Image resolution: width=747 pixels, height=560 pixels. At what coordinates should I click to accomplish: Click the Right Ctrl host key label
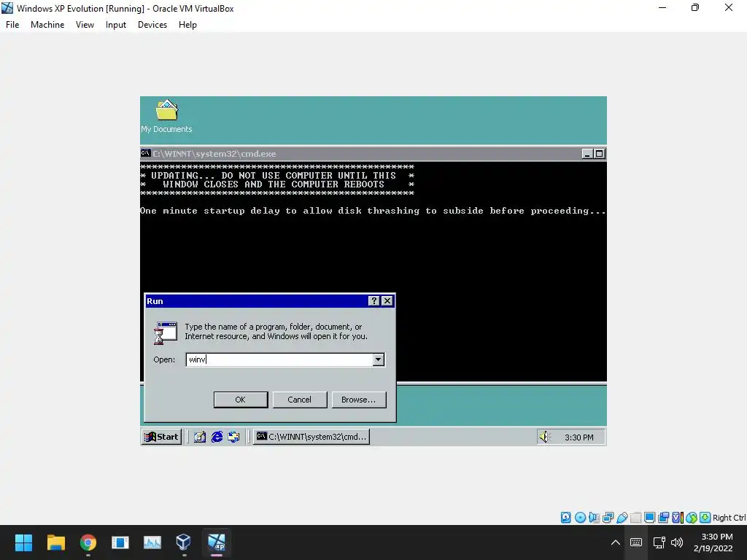coord(729,518)
